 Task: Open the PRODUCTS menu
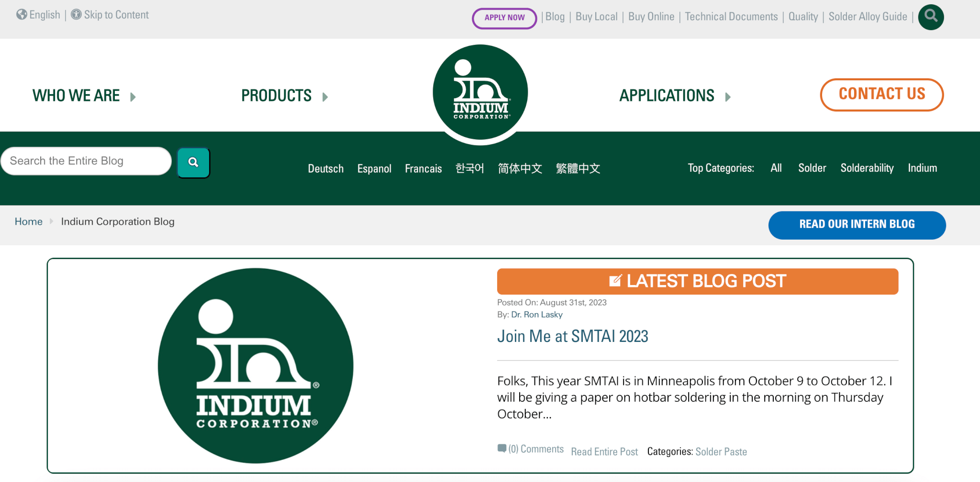[x=277, y=96]
